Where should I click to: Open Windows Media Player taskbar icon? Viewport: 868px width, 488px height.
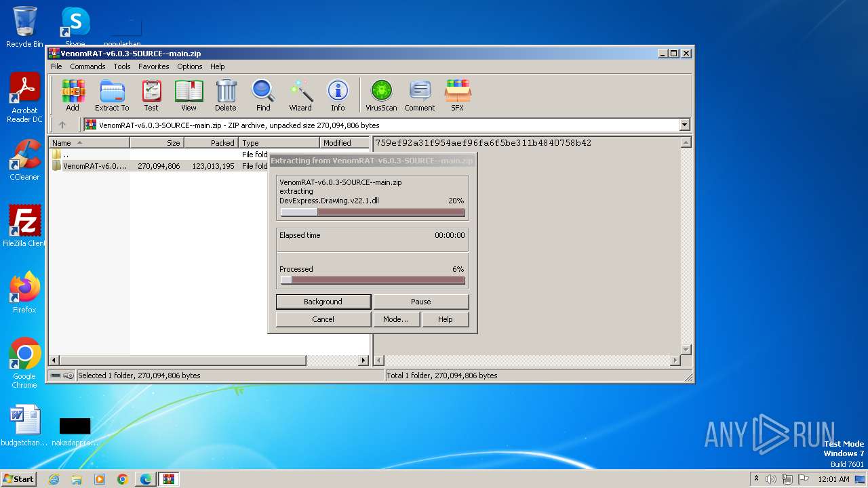click(100, 479)
